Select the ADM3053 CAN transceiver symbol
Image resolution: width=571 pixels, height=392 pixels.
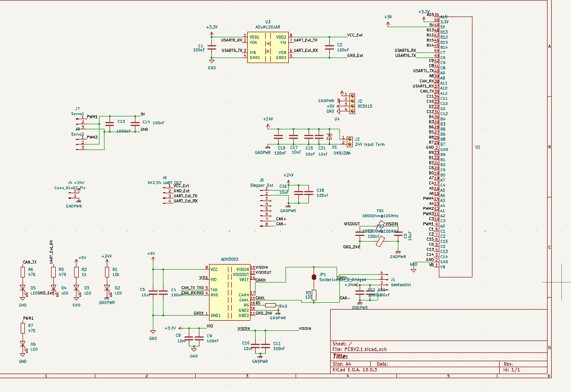click(229, 292)
